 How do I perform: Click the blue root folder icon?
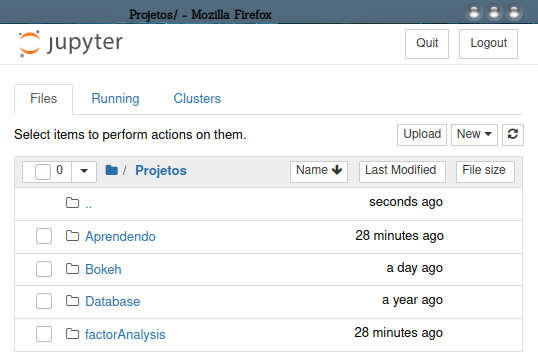[x=112, y=170]
